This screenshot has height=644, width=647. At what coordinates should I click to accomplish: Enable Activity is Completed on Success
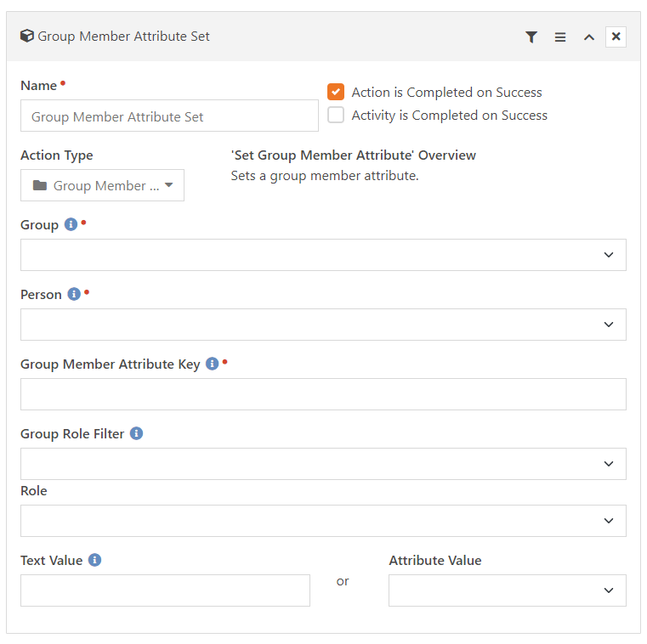tap(336, 115)
